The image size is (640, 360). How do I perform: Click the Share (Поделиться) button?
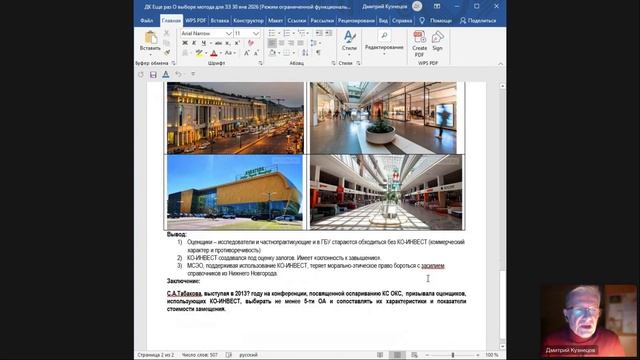point(478,20)
